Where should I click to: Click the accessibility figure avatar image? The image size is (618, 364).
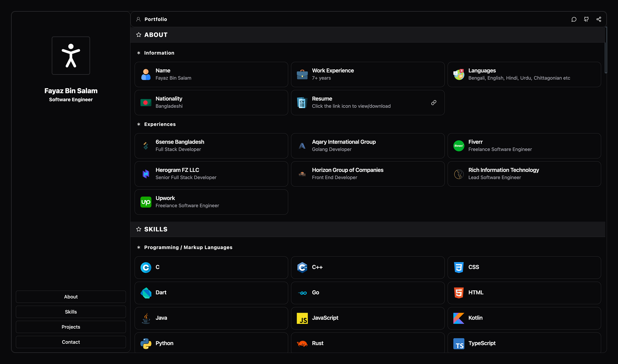pyautogui.click(x=71, y=55)
